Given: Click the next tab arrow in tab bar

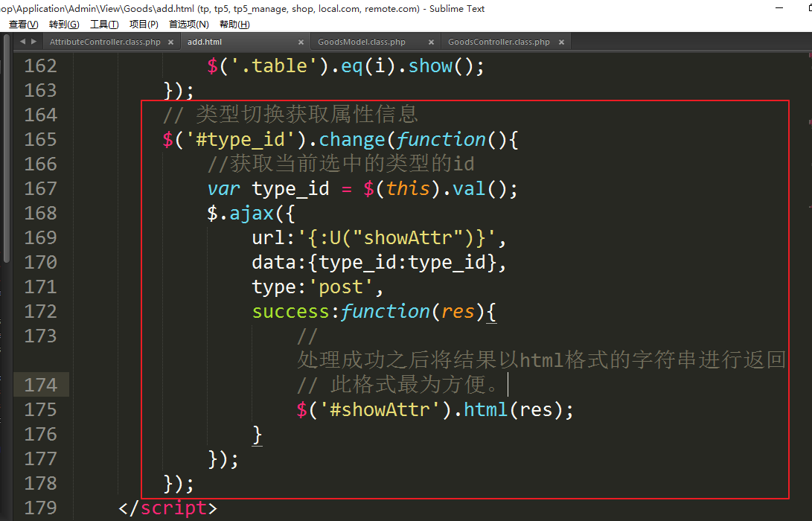Looking at the screenshot, I should pyautogui.click(x=33, y=42).
